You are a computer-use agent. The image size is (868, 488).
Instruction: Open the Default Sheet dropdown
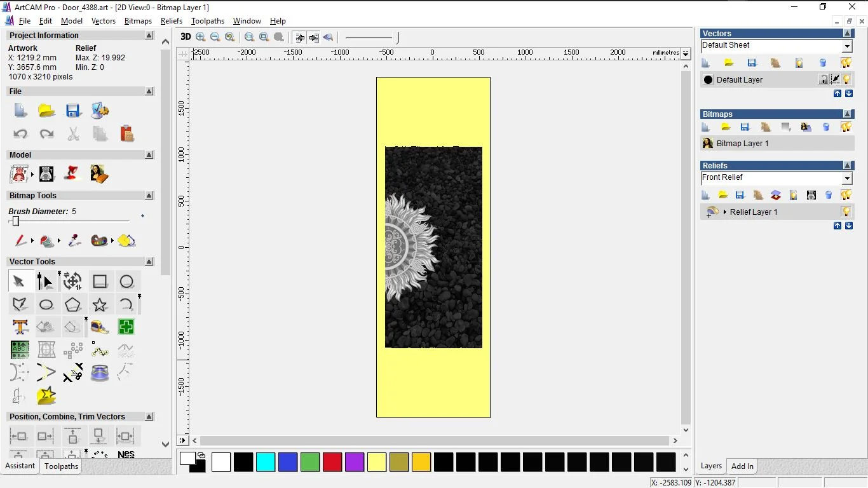(846, 46)
